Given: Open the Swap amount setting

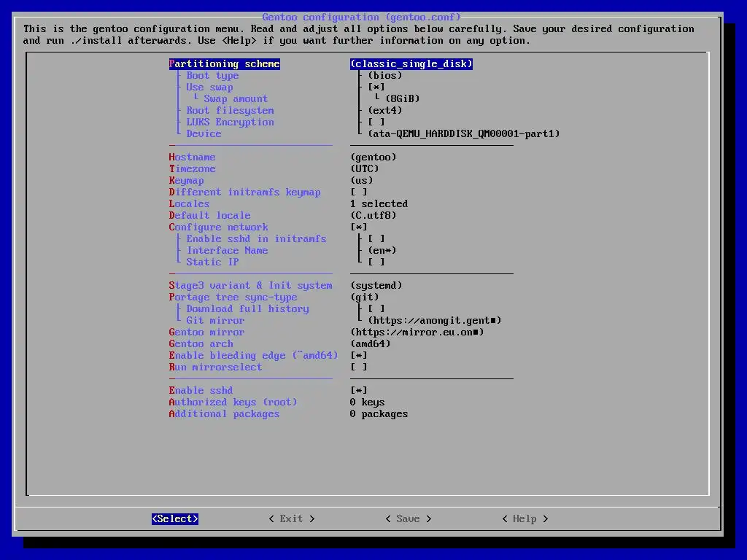Looking at the screenshot, I should [236, 99].
